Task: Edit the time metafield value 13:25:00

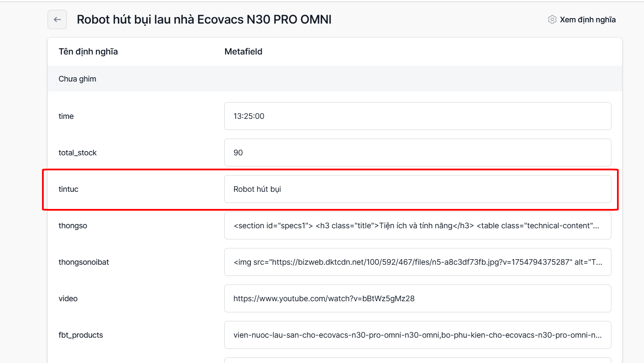Action: pyautogui.click(x=418, y=116)
